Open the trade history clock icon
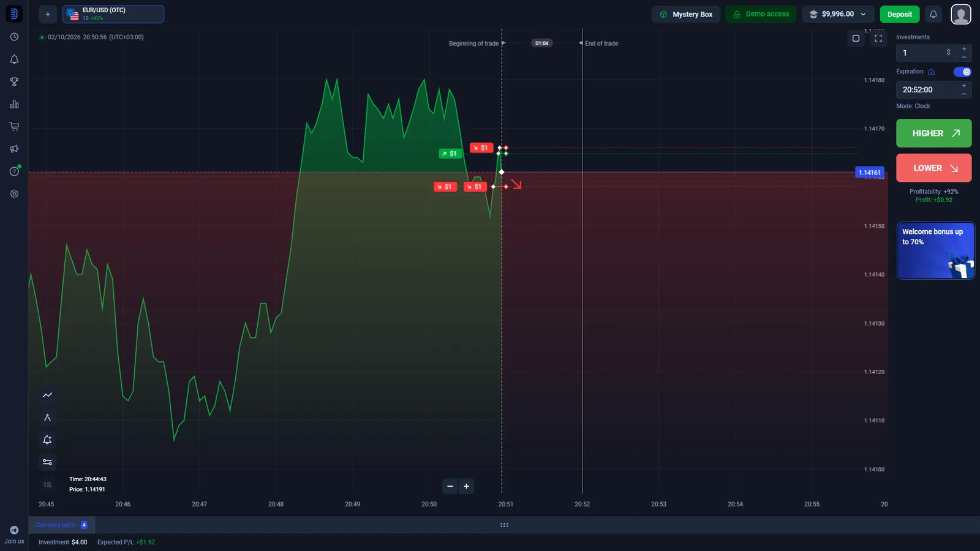This screenshot has height=551, width=980. tap(14, 37)
